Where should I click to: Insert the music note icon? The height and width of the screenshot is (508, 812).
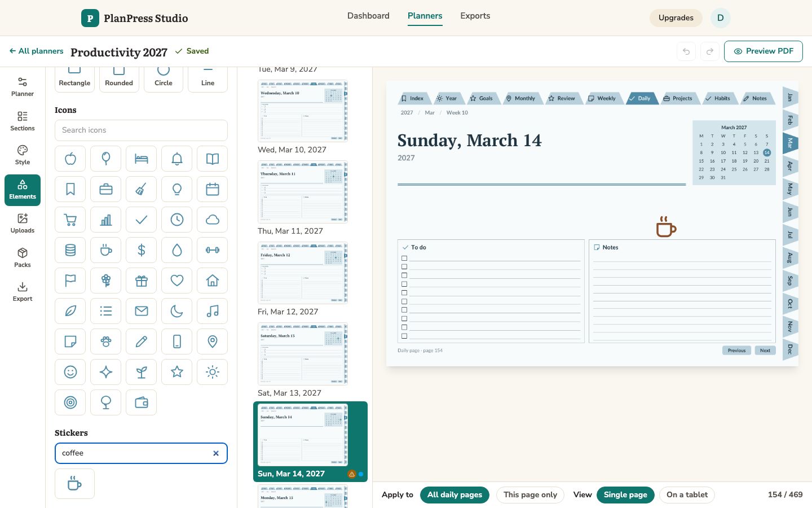click(x=213, y=311)
